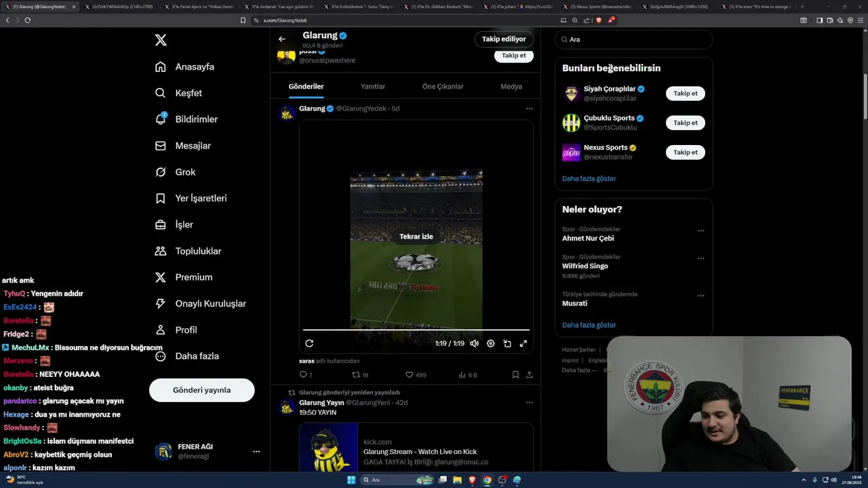Click the X logo in sidebar
The image size is (868, 488).
161,40
